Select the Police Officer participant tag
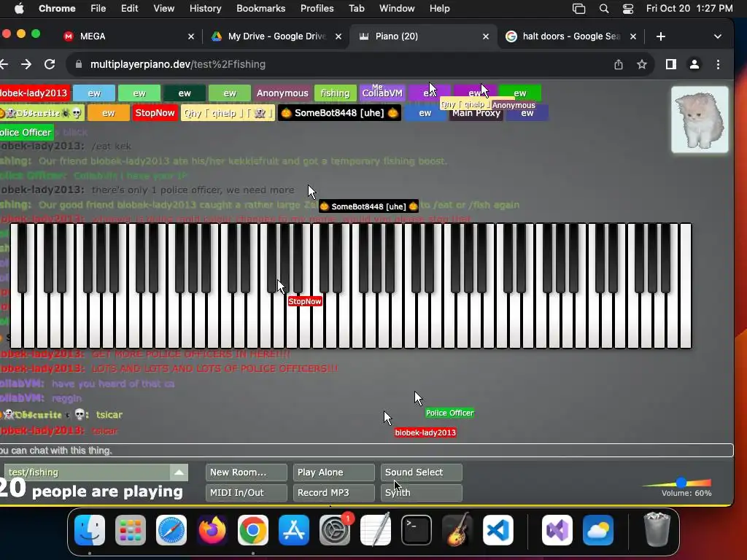 pos(26,133)
